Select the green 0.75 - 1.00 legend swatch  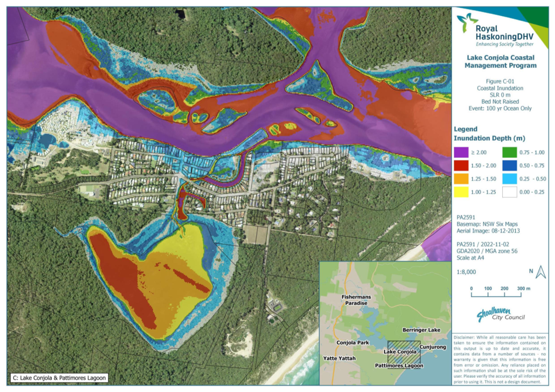510,152
